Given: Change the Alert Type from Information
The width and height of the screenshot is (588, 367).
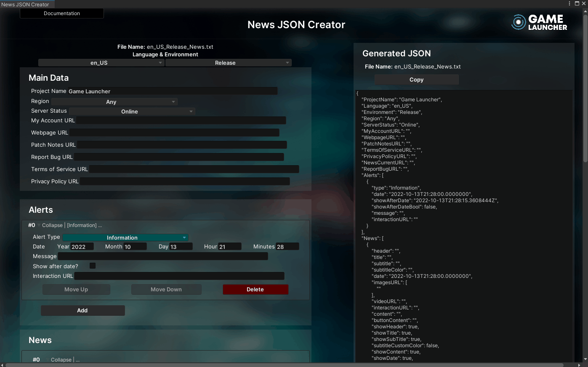Looking at the screenshot, I should pyautogui.click(x=125, y=238).
